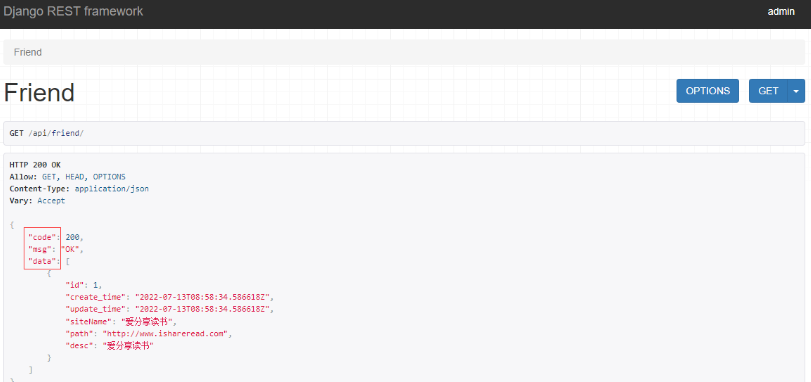Open the Django REST framework home link
811x382 pixels.
pyautogui.click(x=73, y=11)
